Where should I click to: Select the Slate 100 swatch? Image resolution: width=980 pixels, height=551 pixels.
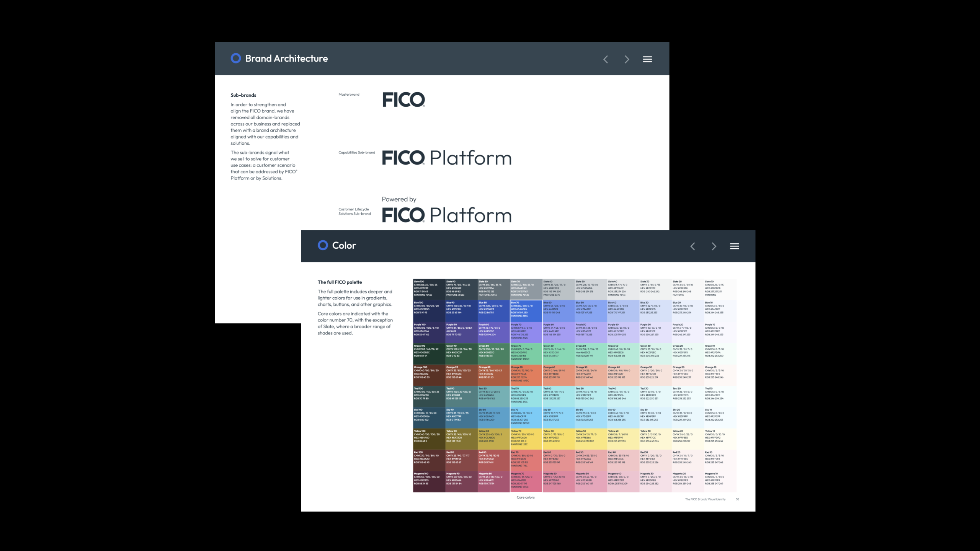click(x=429, y=290)
